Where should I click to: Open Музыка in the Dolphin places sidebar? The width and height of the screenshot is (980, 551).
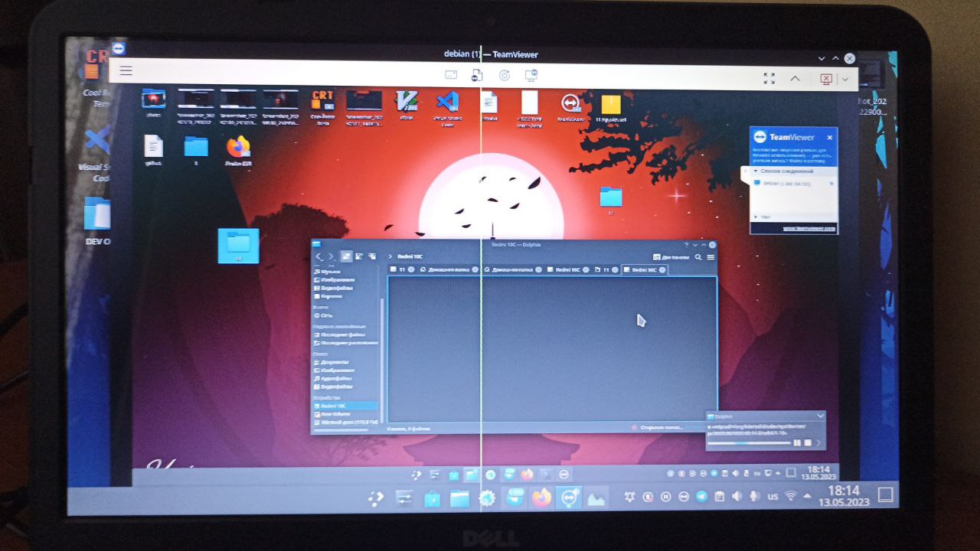327,272
